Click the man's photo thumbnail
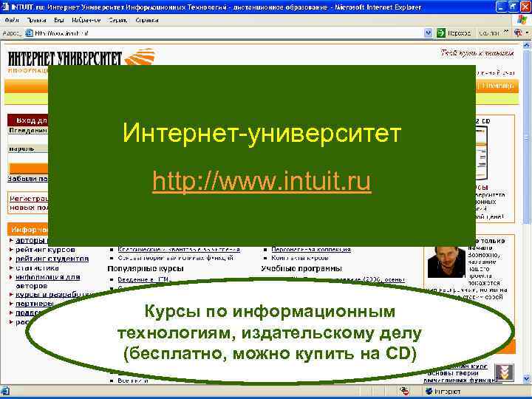The width and height of the screenshot is (532, 399). click(446, 262)
